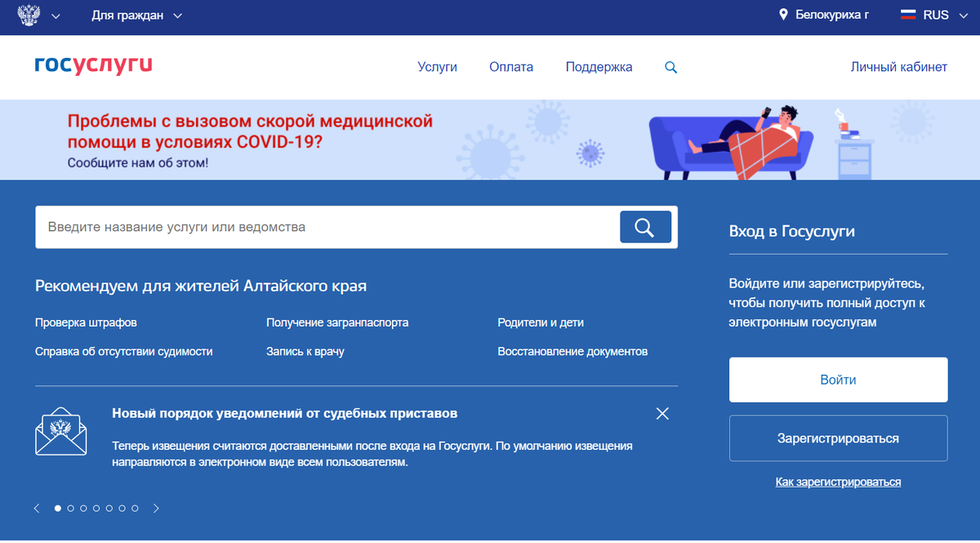Dismiss the notification about court bailiffs

662,414
